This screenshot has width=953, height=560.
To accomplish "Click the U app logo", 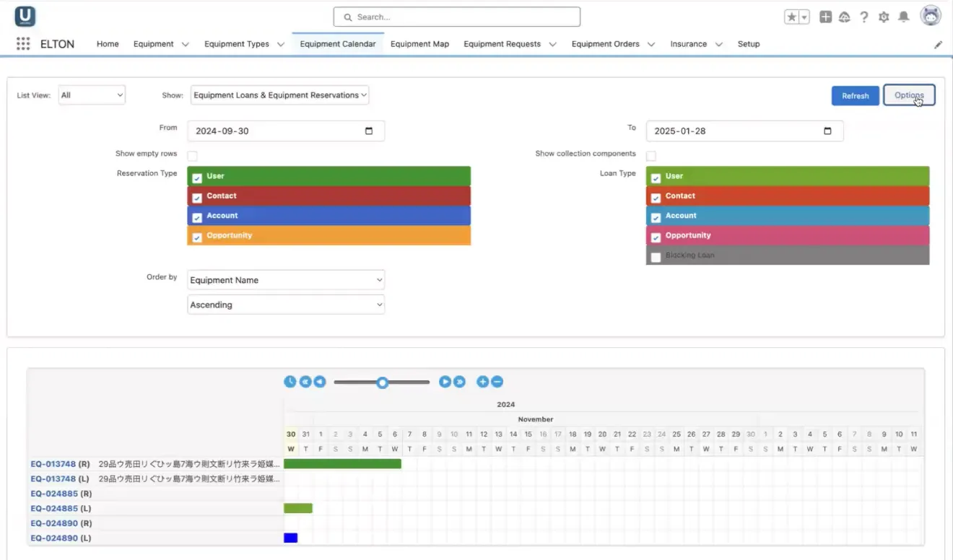I will point(25,16).
